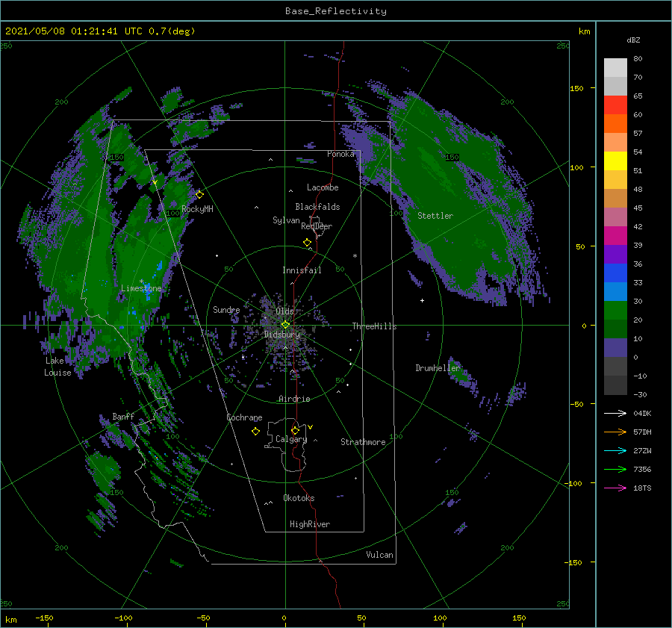Screen dimensions: 672x628
Task: Select the yellow diamond marker beside RockyMH
Action: (x=199, y=195)
